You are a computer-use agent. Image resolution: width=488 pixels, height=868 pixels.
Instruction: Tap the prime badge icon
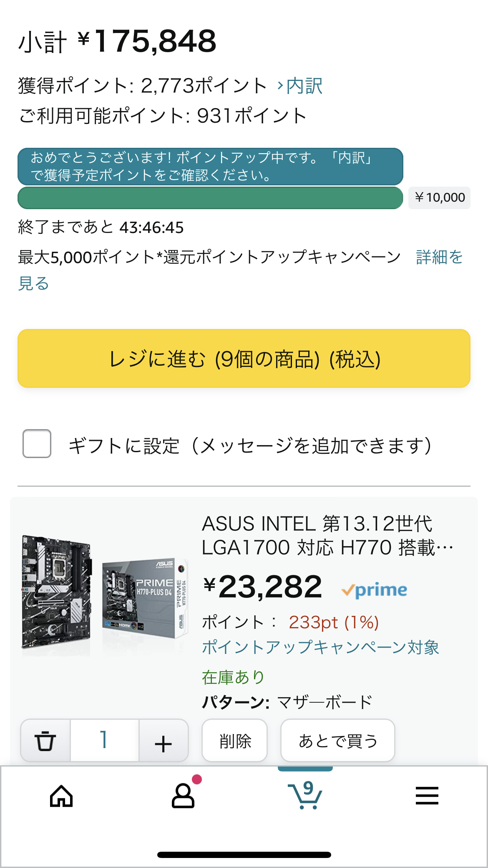374,590
